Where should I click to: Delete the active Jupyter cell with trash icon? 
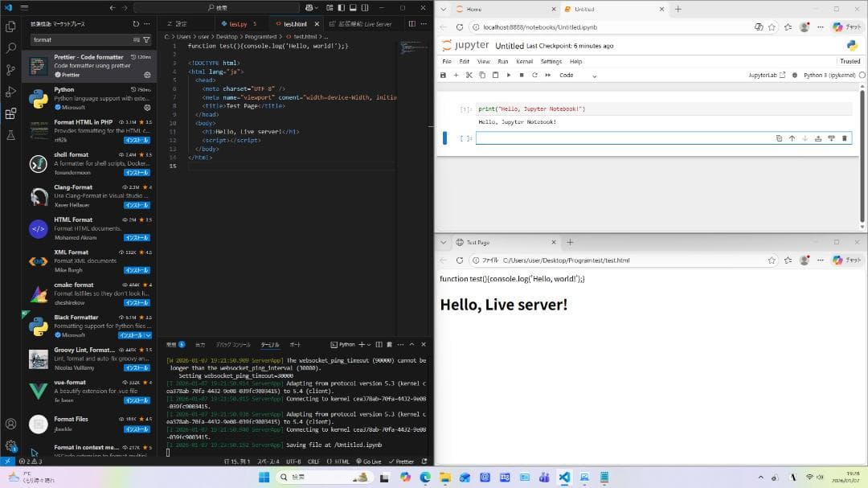click(844, 138)
